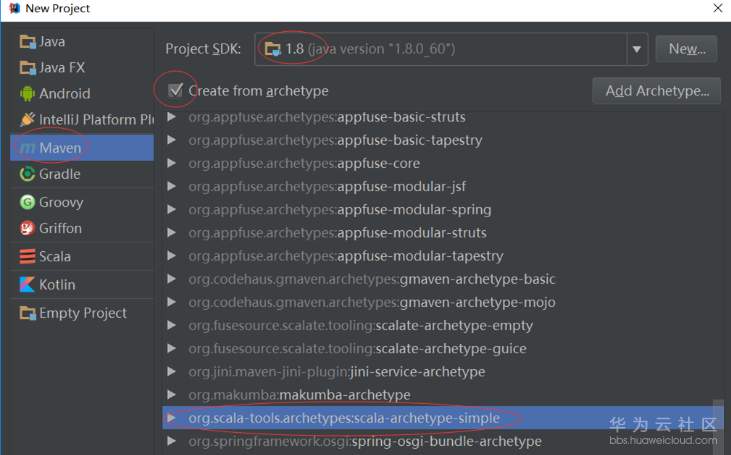
Task: Select the Gradle project icon
Action: click(x=27, y=174)
